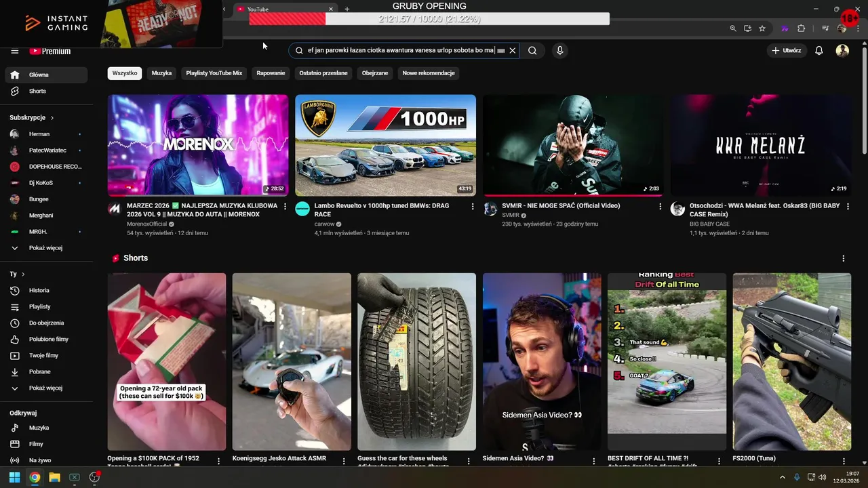Click the YouTube Premium logo

[50, 52]
